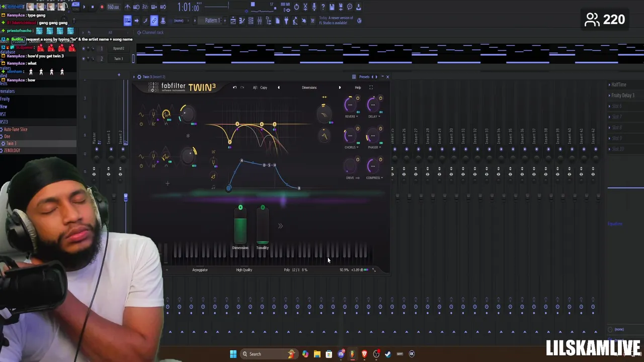
Task: Toggle the PHASER power button
Action: point(380,129)
